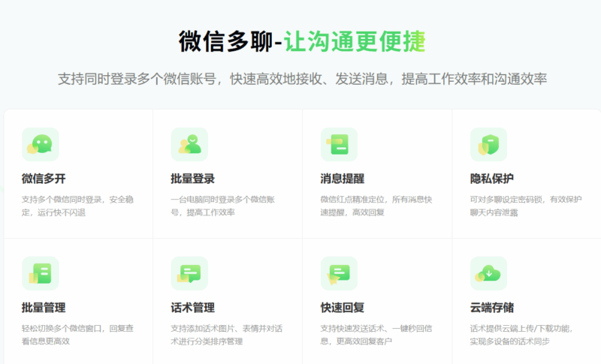The width and height of the screenshot is (601, 364).
Task: Select the 隐私保护 heading text
Action: coord(492,179)
